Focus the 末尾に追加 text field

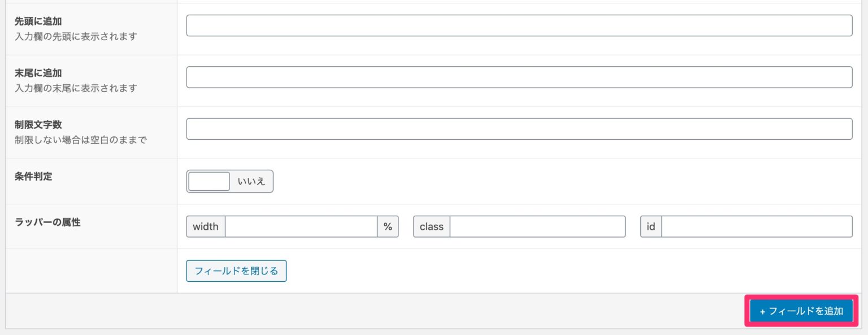[x=519, y=78]
